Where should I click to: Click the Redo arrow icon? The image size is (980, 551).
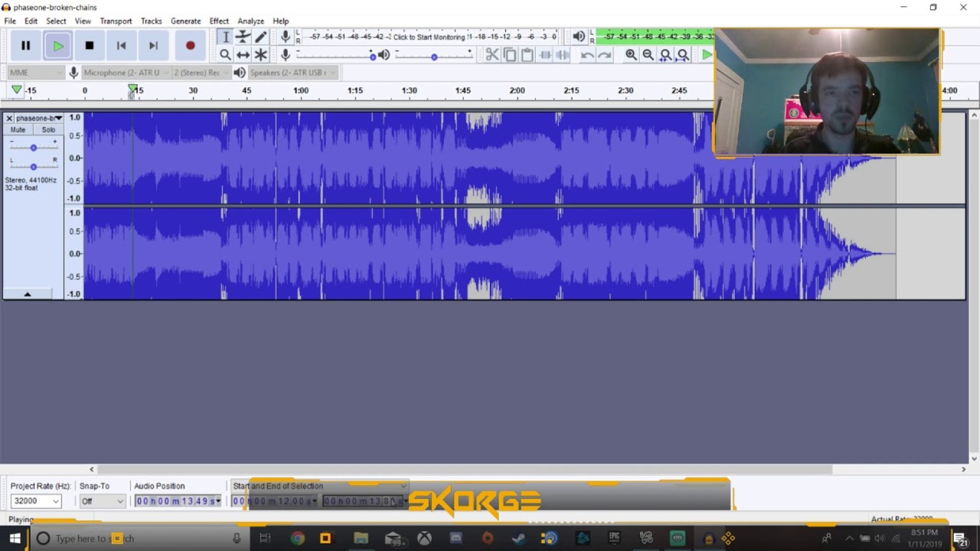[605, 54]
